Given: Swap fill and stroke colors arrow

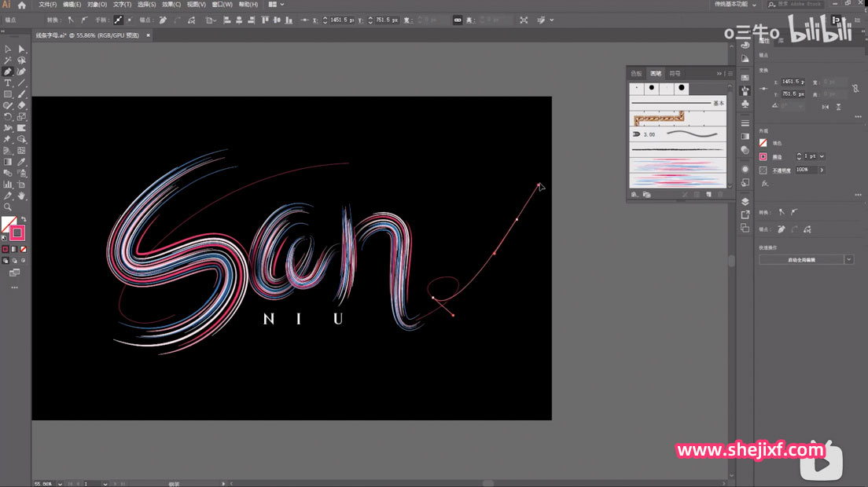Looking at the screenshot, I should (23, 219).
